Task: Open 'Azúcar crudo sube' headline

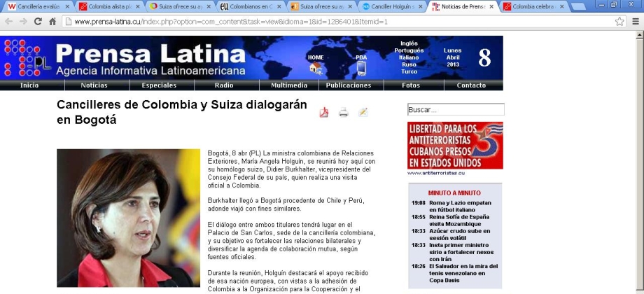Action: click(460, 234)
